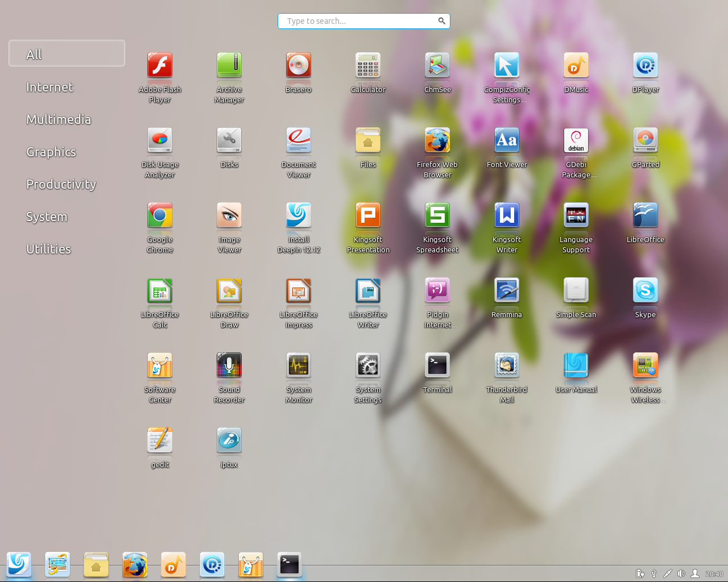The width and height of the screenshot is (728, 582).
Task: Click the application search field
Action: click(364, 21)
